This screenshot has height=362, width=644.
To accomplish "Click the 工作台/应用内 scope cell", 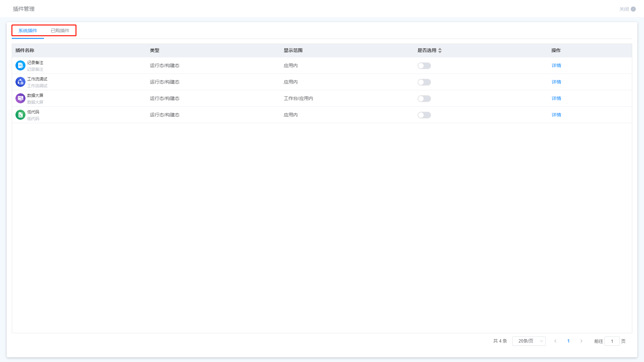I will pos(299,98).
